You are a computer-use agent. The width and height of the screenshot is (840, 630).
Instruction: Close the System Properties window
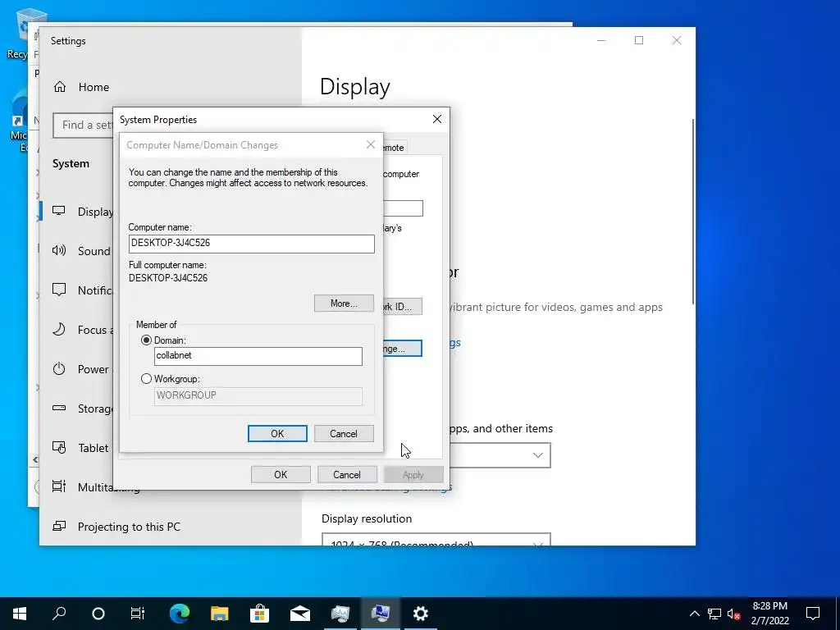point(436,119)
